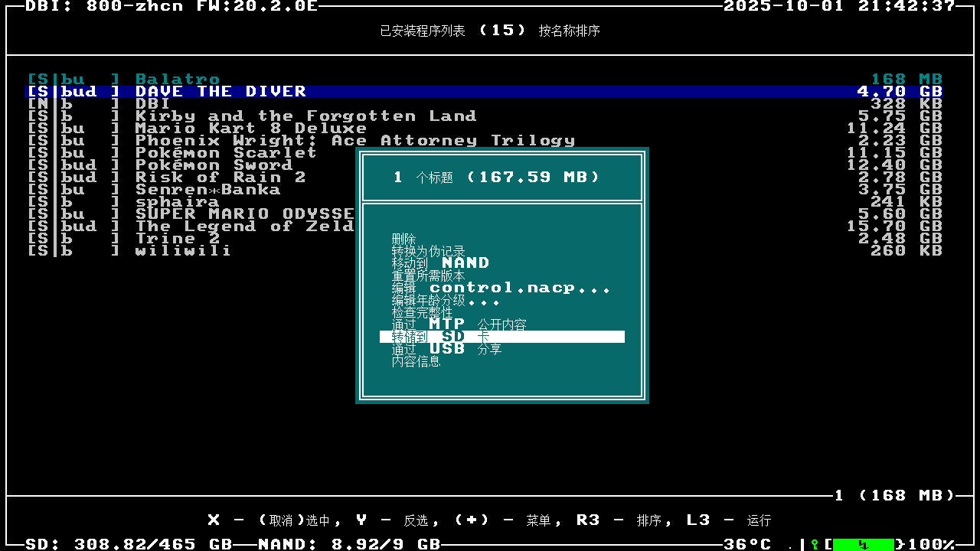Select the 删除 (delete) menu option
980x551 pixels.
[x=403, y=239]
